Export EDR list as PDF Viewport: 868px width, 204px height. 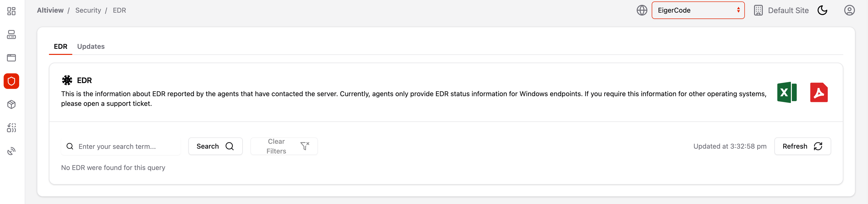[819, 93]
